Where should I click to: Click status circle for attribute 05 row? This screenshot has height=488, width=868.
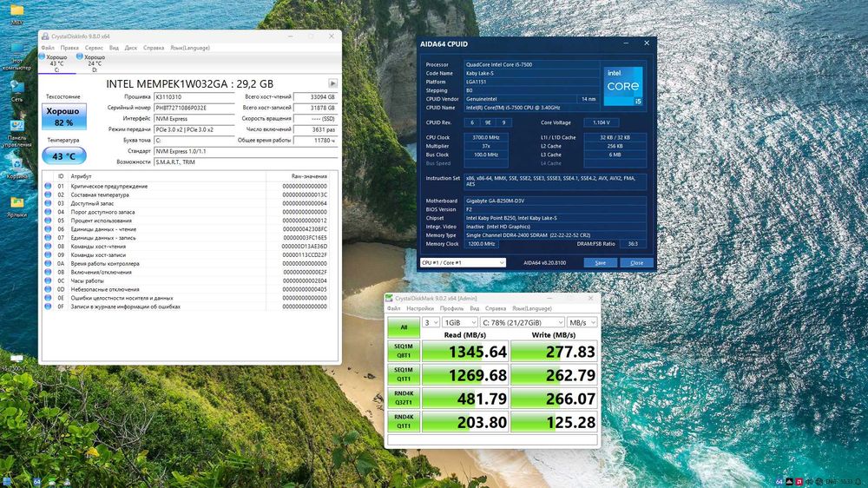click(x=48, y=221)
